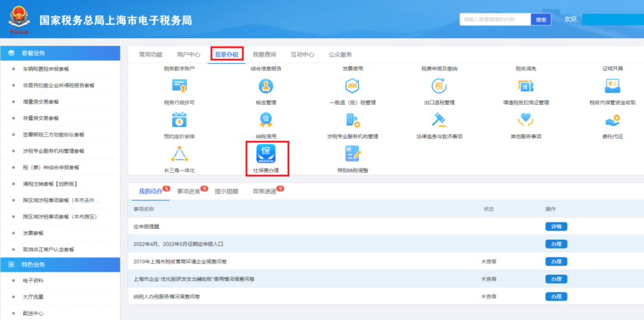This screenshot has height=320, width=644.
Task: Open the 提示提醒 tab
Action: 227,191
